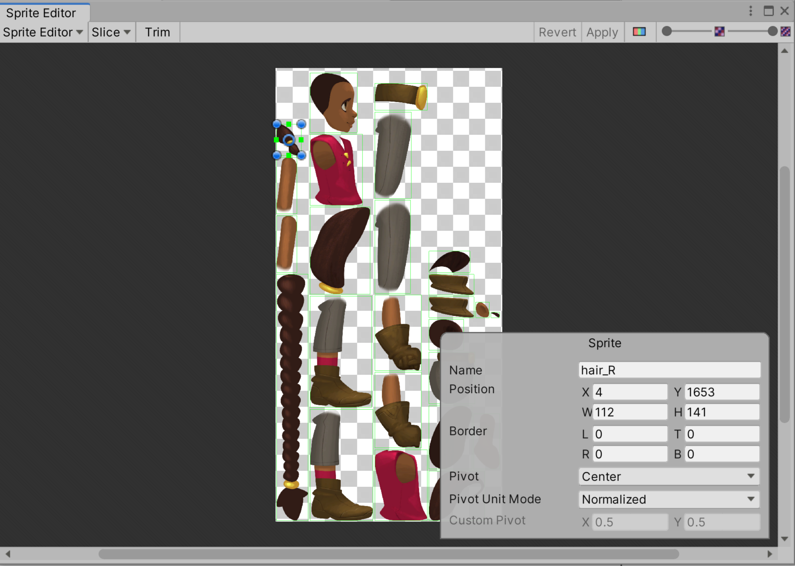795x566 pixels.
Task: Select the gold-tipped brown cuff sprite at top
Action: click(401, 96)
